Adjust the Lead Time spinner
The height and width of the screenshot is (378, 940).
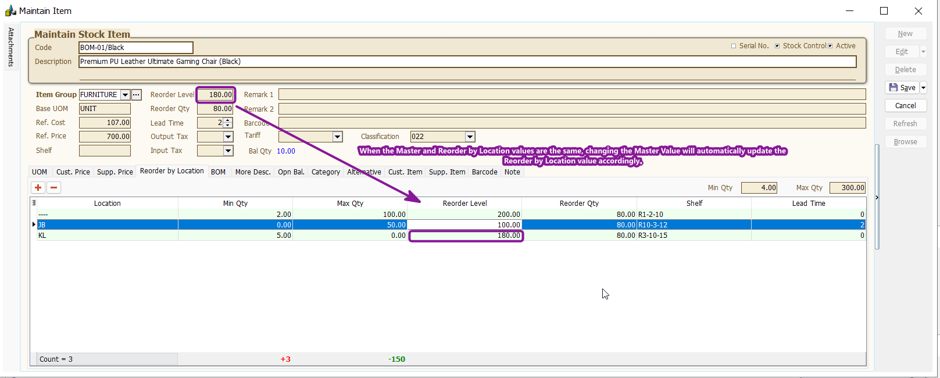click(x=227, y=123)
